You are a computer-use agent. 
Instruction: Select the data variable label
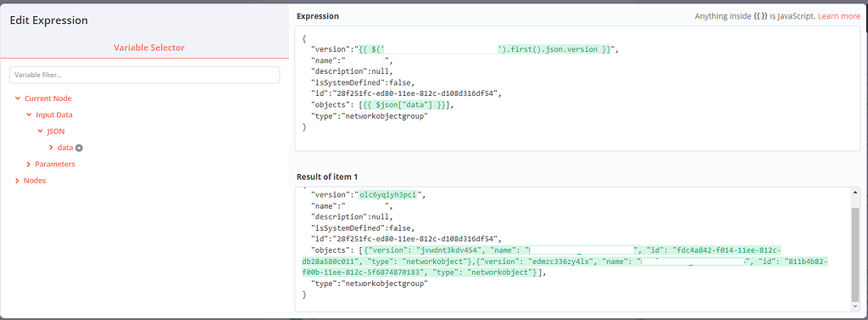(65, 148)
